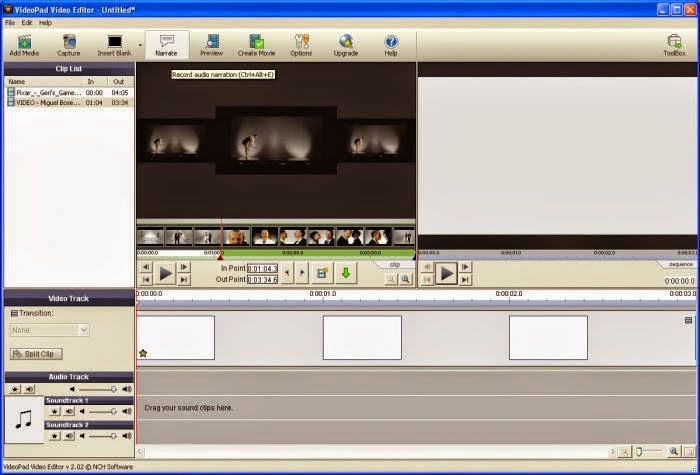The height and width of the screenshot is (475, 700).
Task: Switch to the clip tab
Action: [x=395, y=265]
